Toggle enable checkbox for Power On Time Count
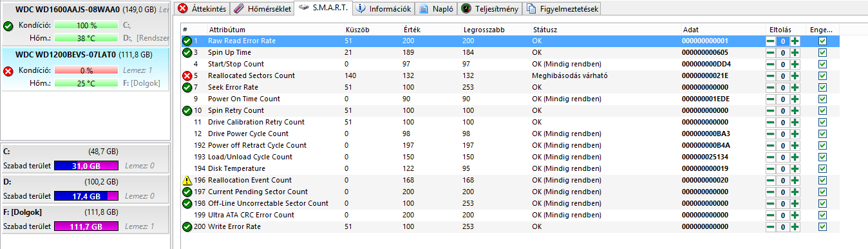The height and width of the screenshot is (249, 868). [x=822, y=99]
